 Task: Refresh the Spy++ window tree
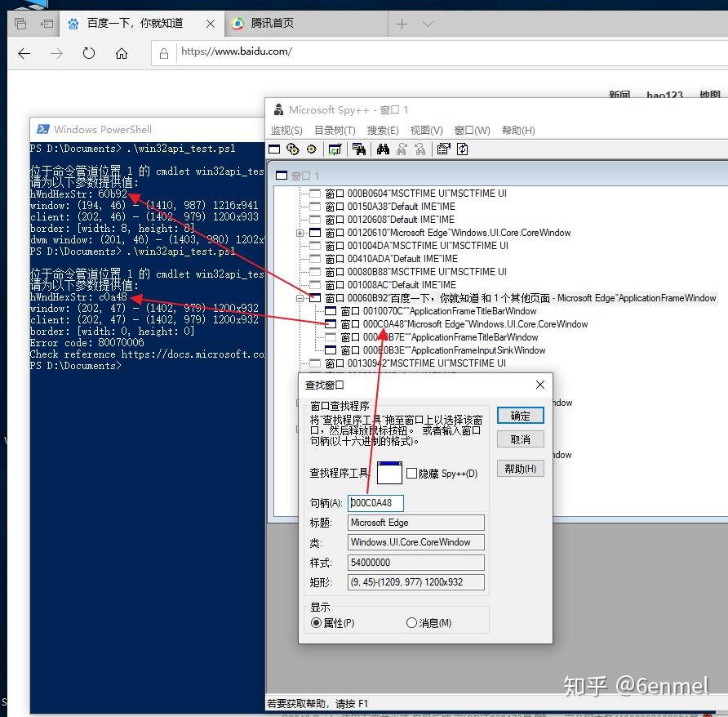point(463,149)
